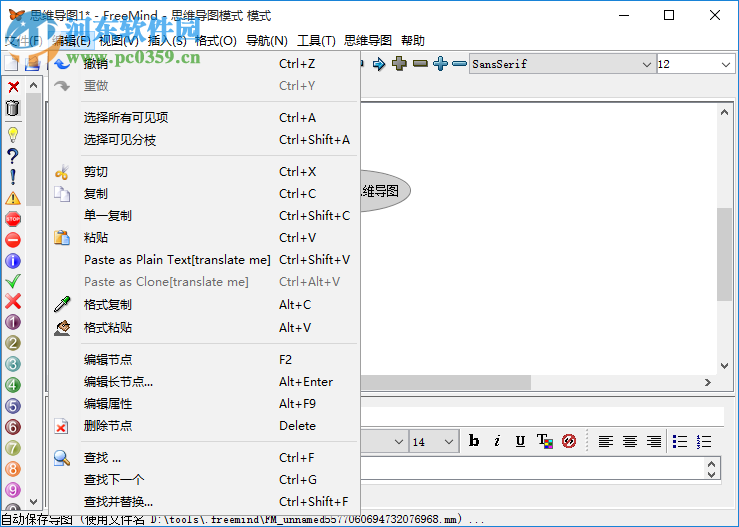Image resolution: width=739 pixels, height=527 pixels.
Task: Add the priority 3 number icon
Action: (13, 364)
